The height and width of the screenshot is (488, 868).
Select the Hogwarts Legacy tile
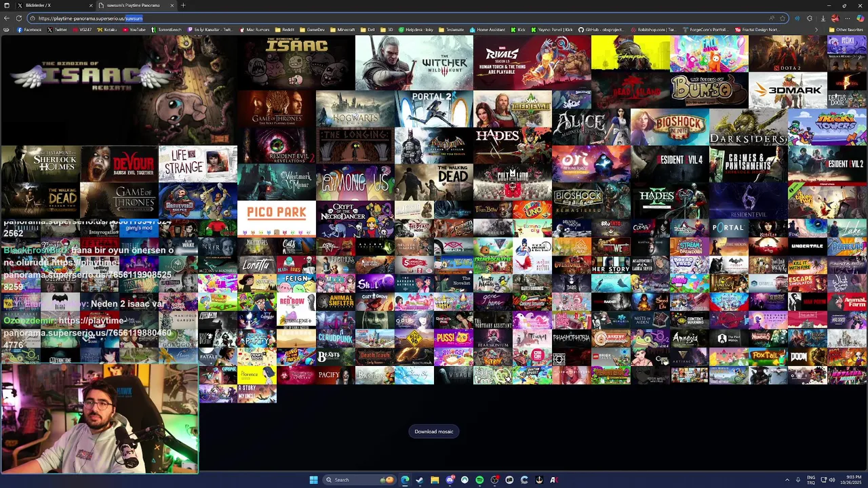click(x=355, y=108)
